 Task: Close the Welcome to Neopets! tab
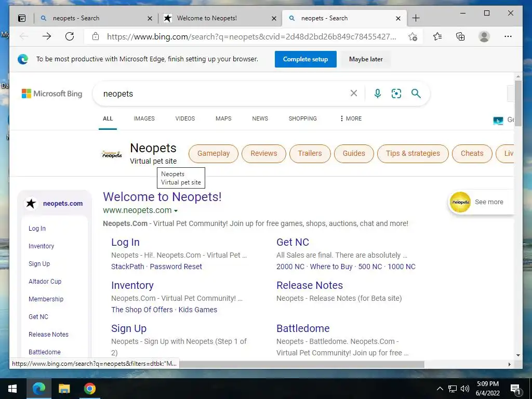click(274, 19)
